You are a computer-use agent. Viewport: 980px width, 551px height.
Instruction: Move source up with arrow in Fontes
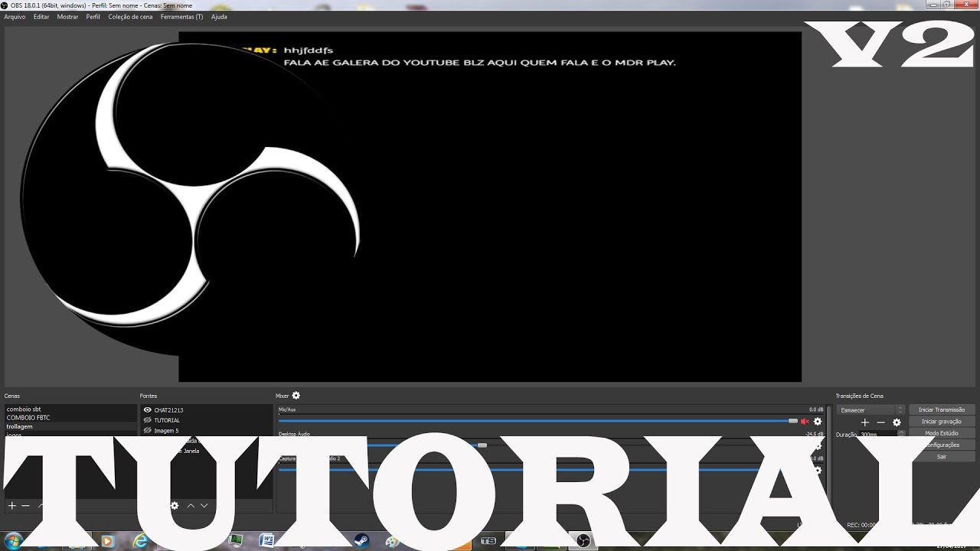pyautogui.click(x=191, y=506)
